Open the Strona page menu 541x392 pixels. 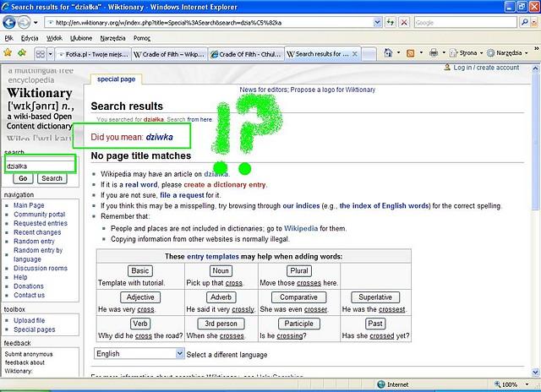tap(466, 53)
